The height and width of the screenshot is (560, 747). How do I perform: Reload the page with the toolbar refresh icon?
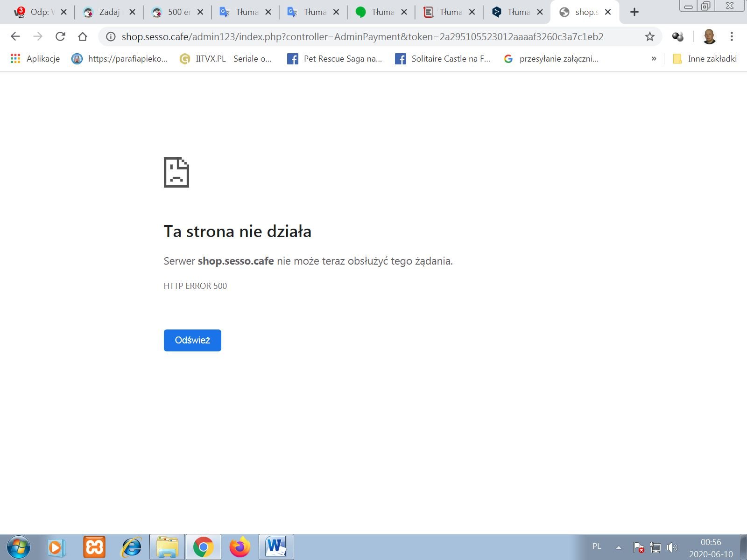(x=60, y=36)
